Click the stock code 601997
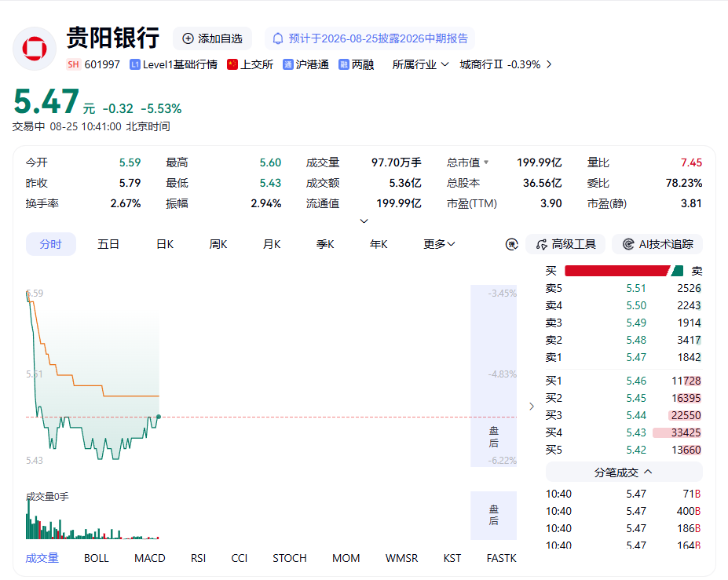 tap(102, 64)
